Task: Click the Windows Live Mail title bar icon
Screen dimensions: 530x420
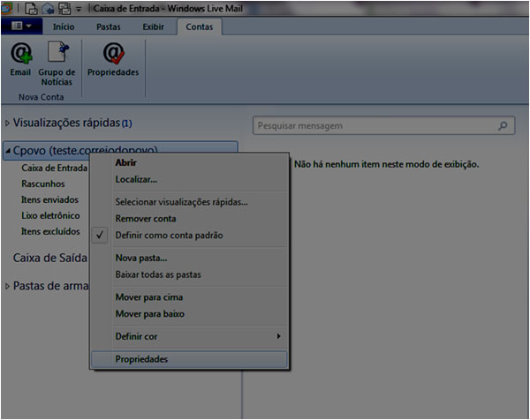Action: pos(6,9)
